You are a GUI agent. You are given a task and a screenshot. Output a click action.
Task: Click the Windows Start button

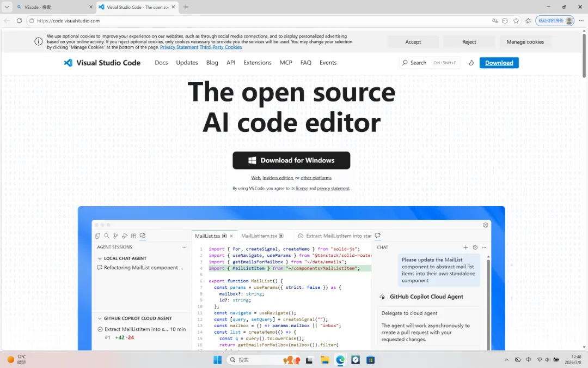(x=217, y=360)
